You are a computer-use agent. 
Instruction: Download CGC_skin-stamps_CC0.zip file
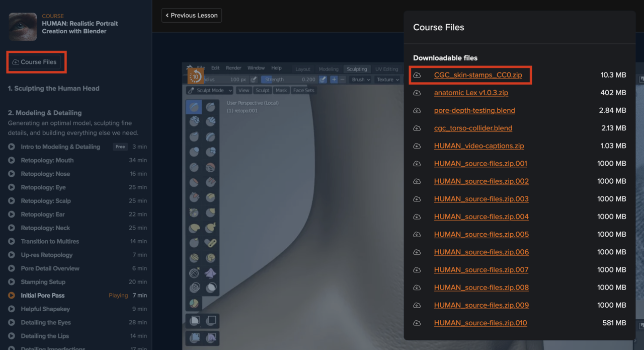point(478,75)
